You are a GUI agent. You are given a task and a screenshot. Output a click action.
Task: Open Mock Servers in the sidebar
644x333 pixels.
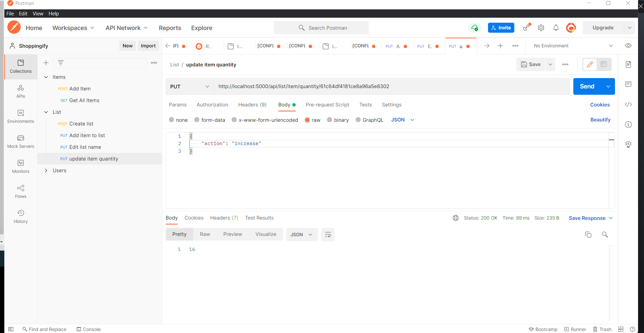pos(21,142)
